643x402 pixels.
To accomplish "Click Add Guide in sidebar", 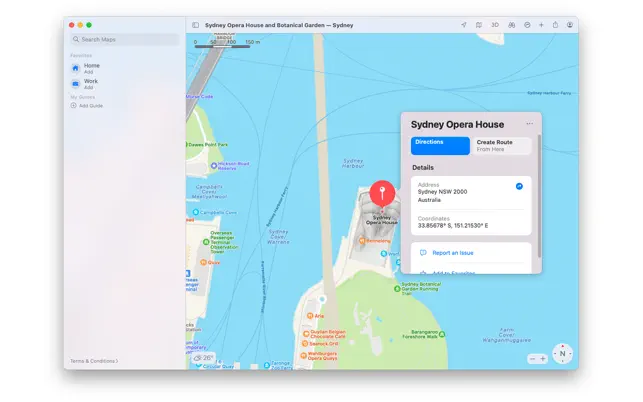I will pyautogui.click(x=87, y=105).
